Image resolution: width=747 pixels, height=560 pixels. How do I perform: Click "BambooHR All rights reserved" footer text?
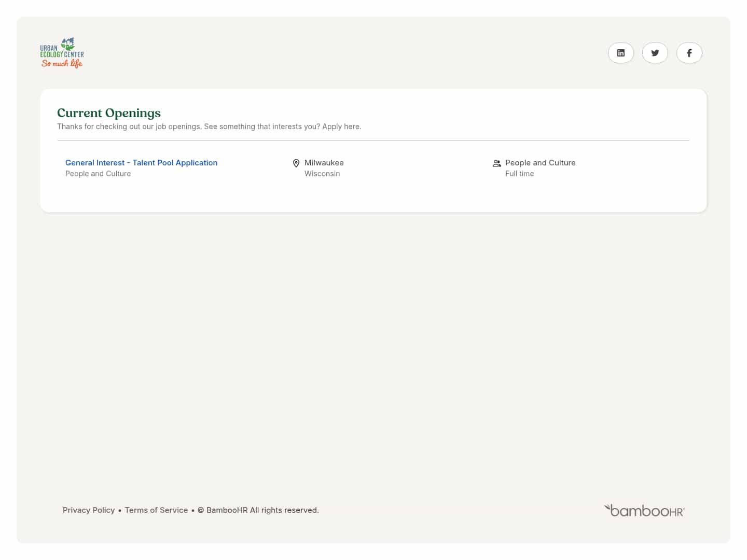[x=262, y=510]
